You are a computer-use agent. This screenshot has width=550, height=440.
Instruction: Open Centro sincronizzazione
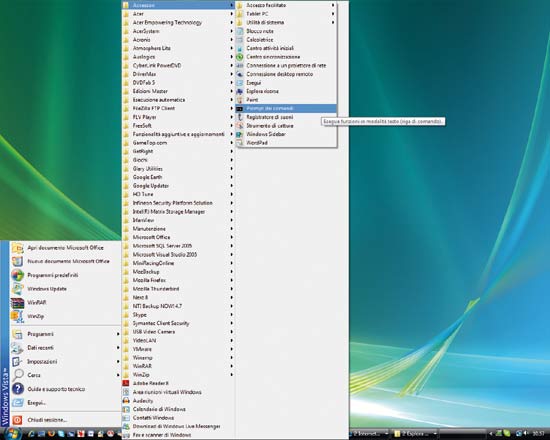[x=286, y=57]
